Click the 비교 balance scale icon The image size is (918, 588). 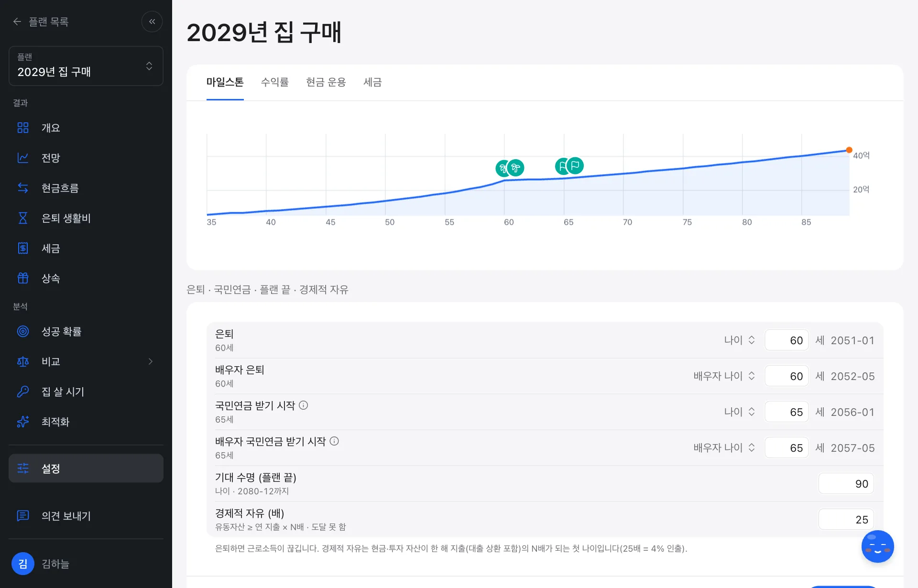pos(23,361)
